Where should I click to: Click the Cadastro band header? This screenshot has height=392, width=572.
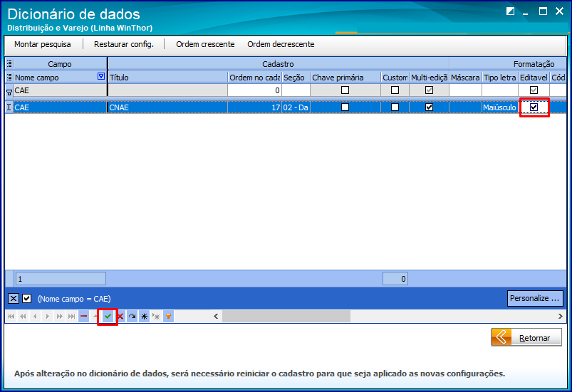coord(279,64)
